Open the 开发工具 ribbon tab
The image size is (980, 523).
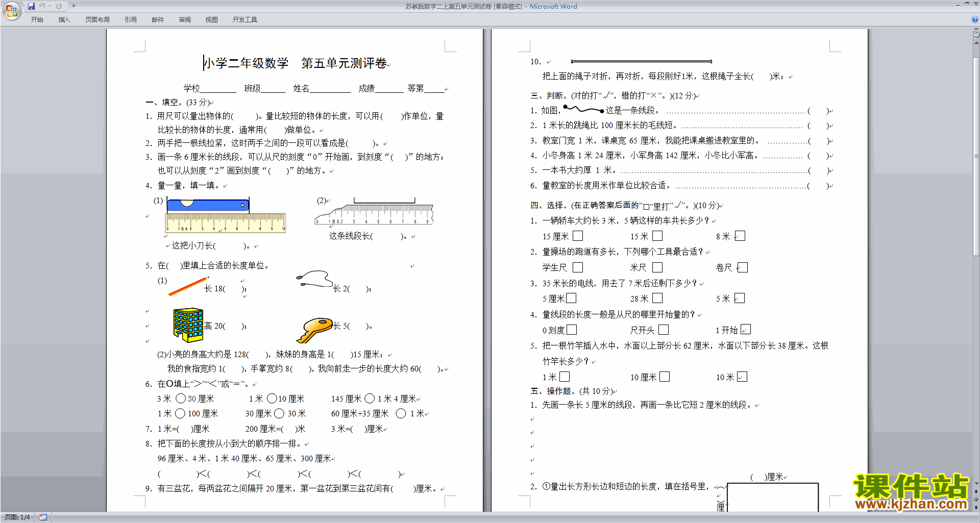click(x=245, y=19)
